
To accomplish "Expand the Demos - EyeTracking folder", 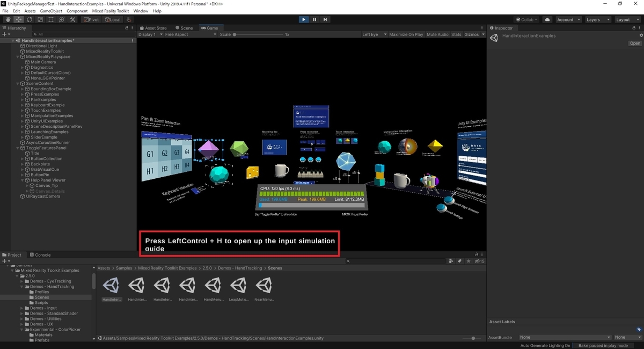I will point(22,281).
